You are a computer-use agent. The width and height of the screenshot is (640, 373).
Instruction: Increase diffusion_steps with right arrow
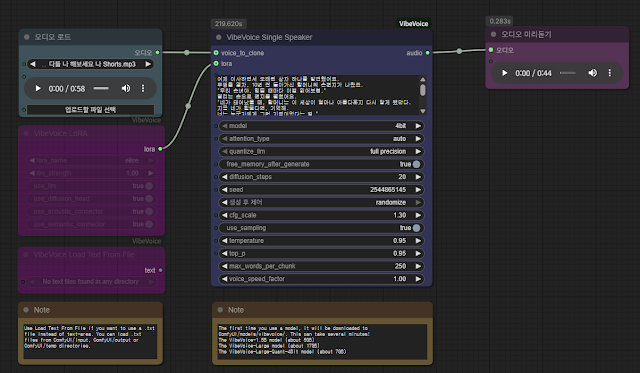pyautogui.click(x=418, y=177)
